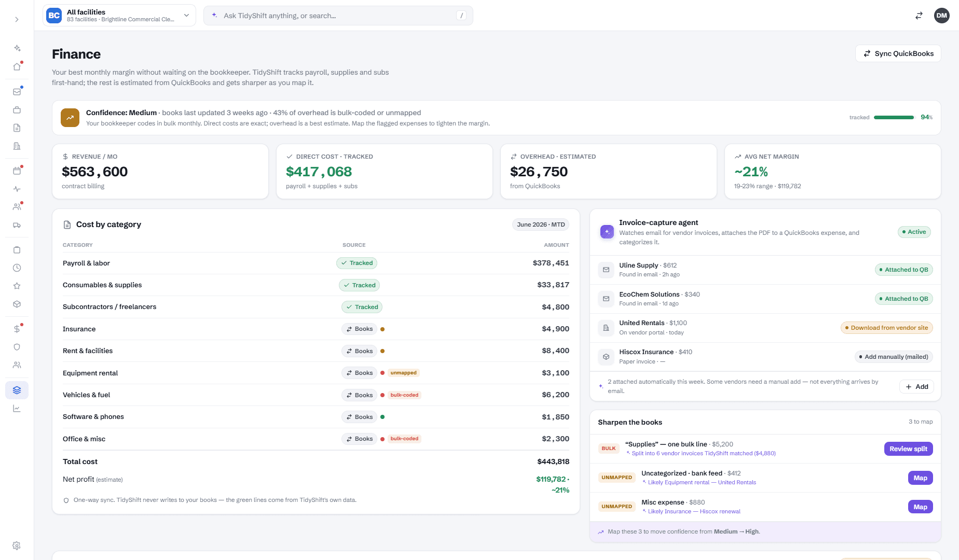Open the line chart icon in sidebar
Screen dimensions: 959x560
(17, 409)
